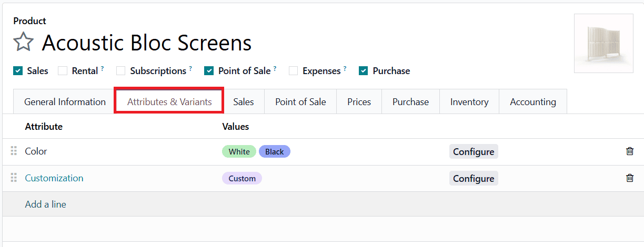Switch to the Sales tab

click(244, 102)
